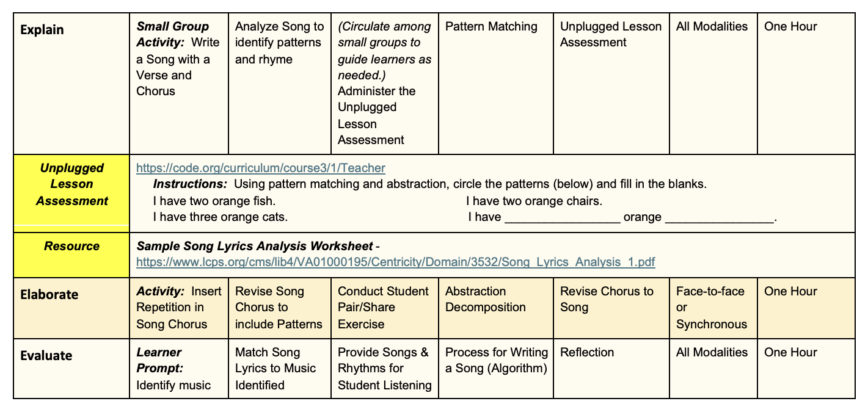The width and height of the screenshot is (868, 415).
Task: Click the 'Circulate among small groups' italic text
Action: 384,51
